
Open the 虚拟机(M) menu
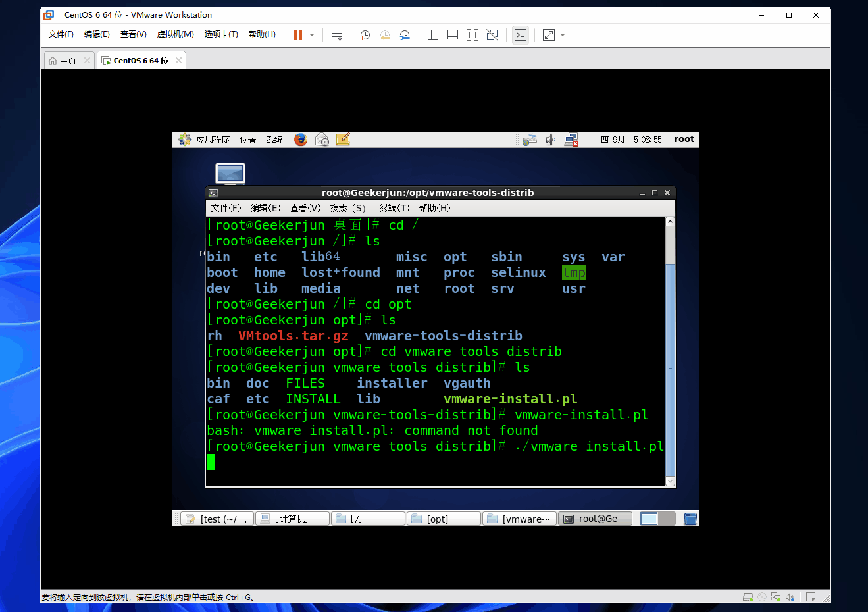point(175,34)
